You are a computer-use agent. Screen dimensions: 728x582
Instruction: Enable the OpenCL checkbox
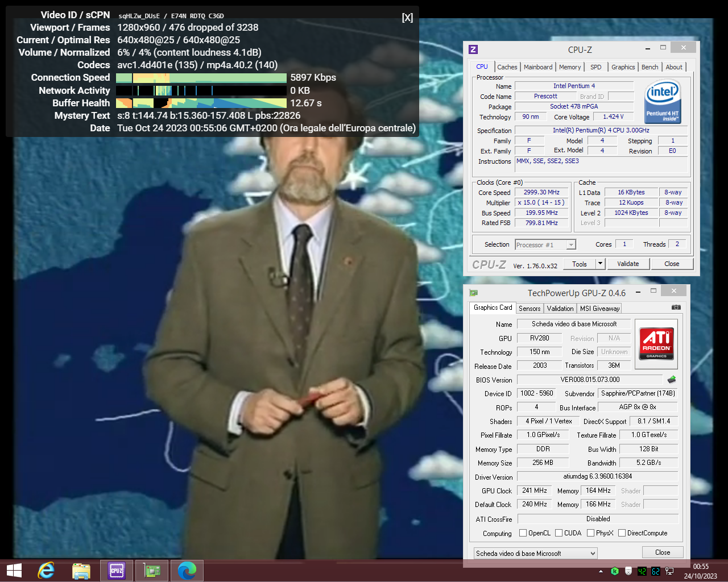coord(523,533)
